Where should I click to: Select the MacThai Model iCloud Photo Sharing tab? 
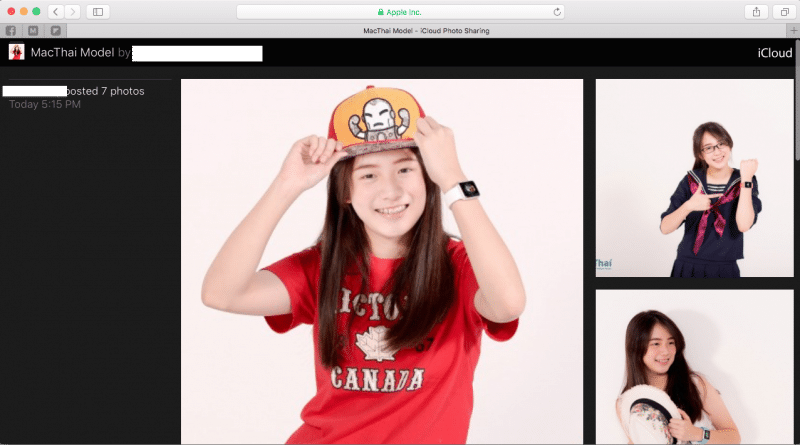pos(426,31)
